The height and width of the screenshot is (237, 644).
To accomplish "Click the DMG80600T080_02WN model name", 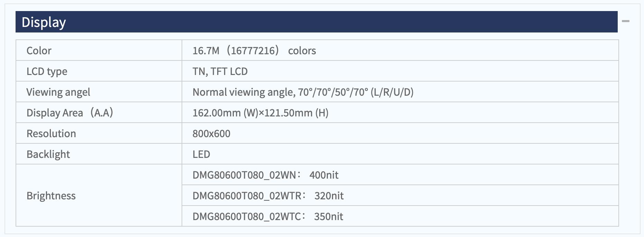I will point(244,175).
